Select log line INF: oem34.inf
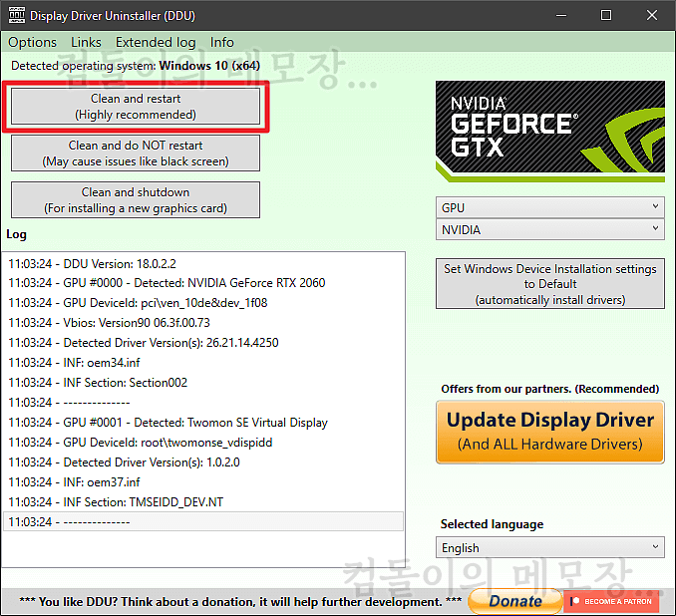 (x=203, y=363)
